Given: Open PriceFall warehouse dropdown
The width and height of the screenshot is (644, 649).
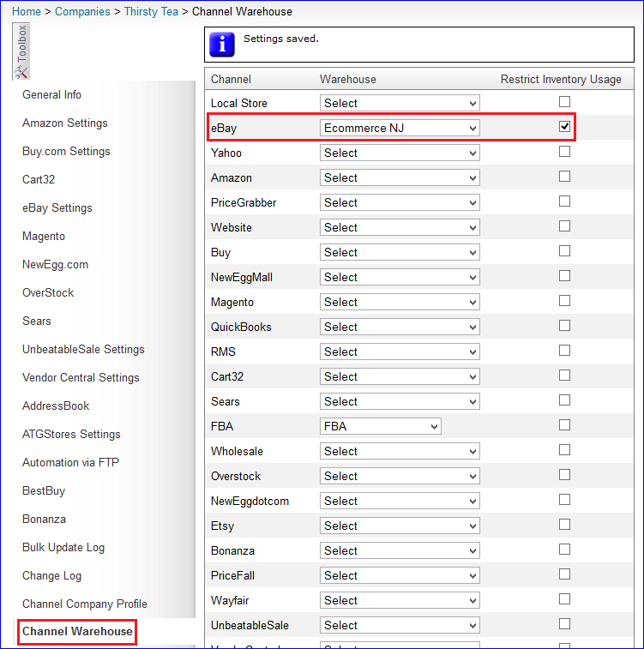Looking at the screenshot, I should [400, 575].
